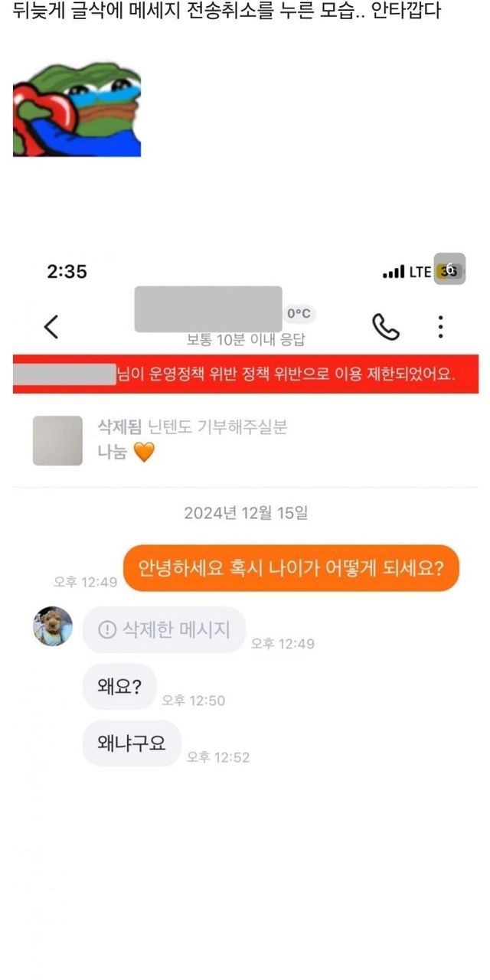Tap the LTE signal bars indicator
The image size is (490, 980).
394,272
